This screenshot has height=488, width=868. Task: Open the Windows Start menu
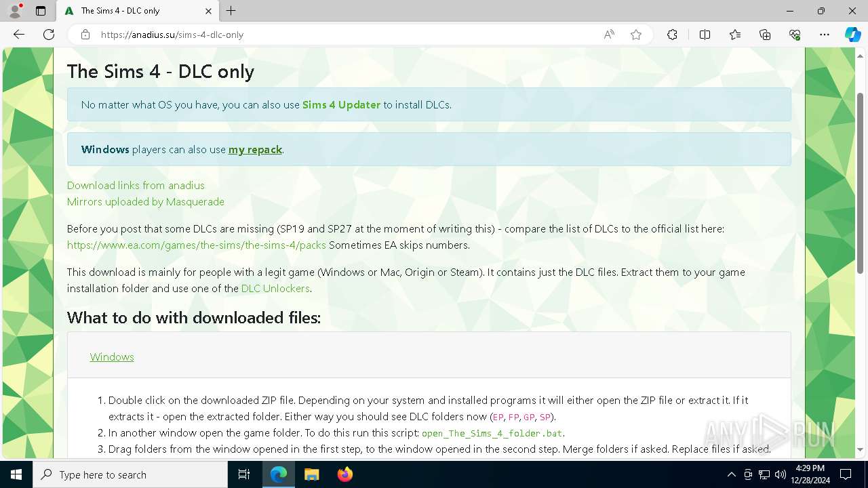tap(16, 474)
